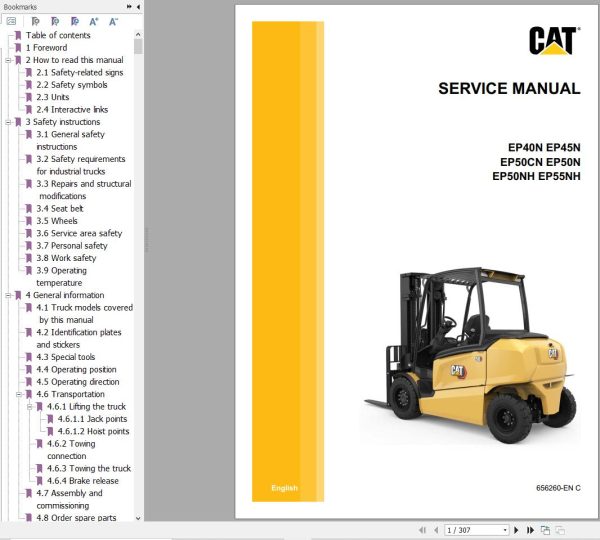Click the grayed-out next view icon
The width and height of the screenshot is (600, 540).
(x=560, y=530)
